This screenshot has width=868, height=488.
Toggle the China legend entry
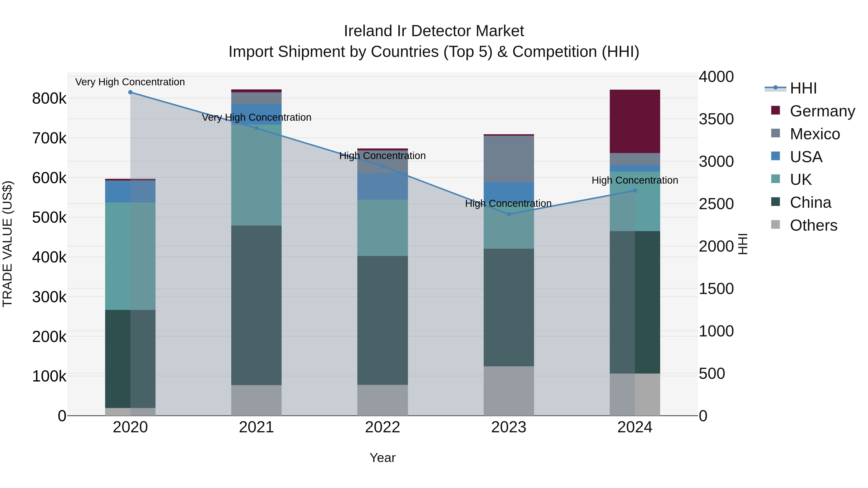[x=801, y=202]
